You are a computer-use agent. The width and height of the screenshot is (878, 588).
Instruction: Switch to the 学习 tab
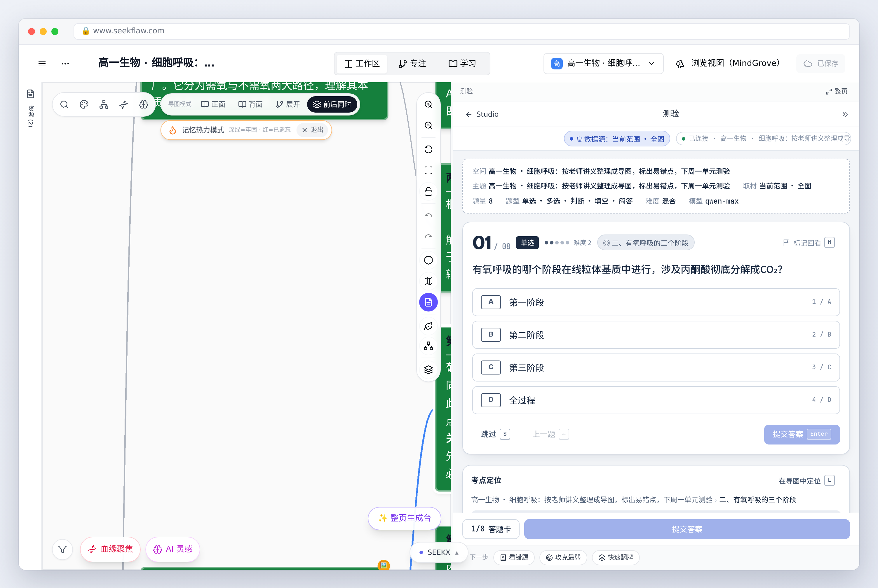pyautogui.click(x=462, y=63)
